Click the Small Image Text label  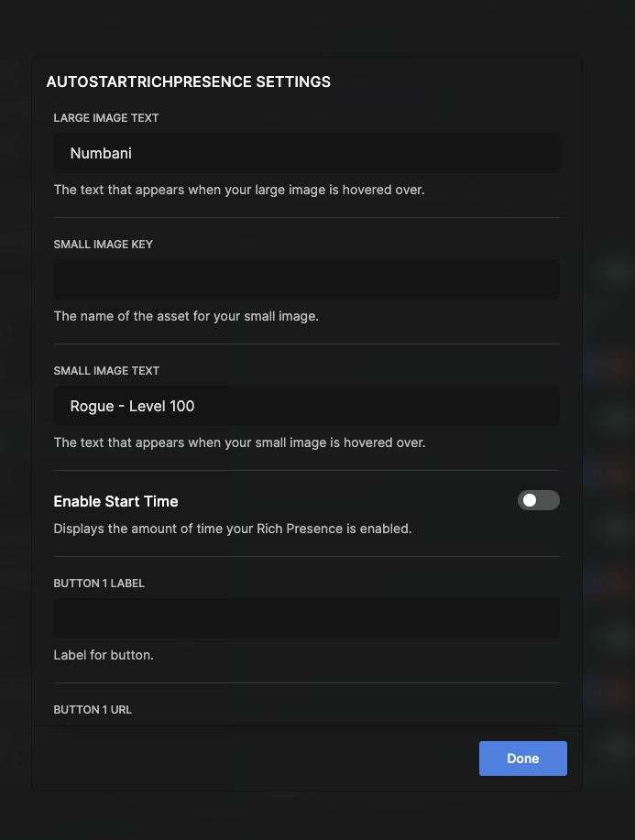click(x=106, y=371)
